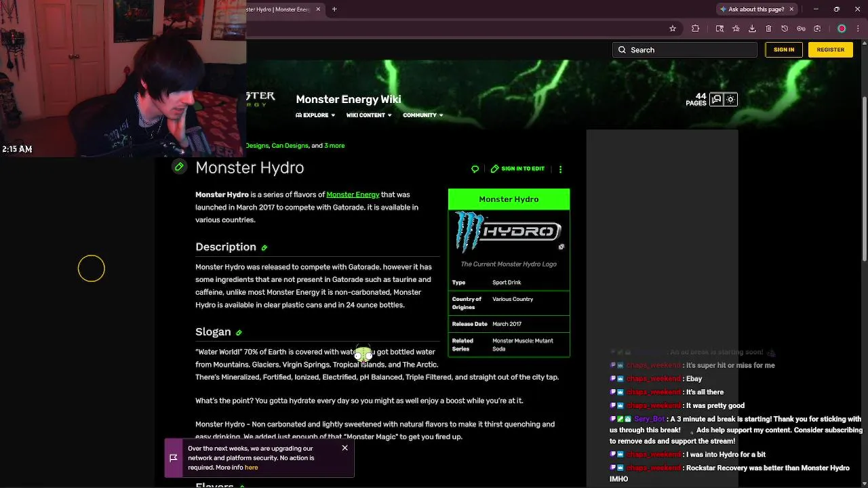This screenshot has width=868, height=488.
Task: Click the Monster Energy Wiki title
Action: (348, 99)
